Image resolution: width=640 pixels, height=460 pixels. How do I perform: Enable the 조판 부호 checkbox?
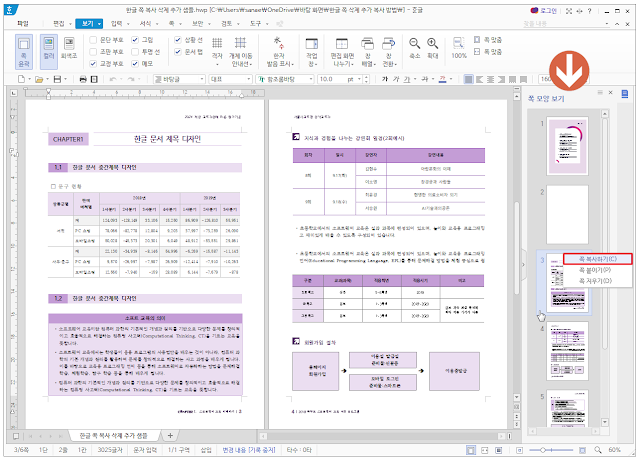[x=93, y=51]
